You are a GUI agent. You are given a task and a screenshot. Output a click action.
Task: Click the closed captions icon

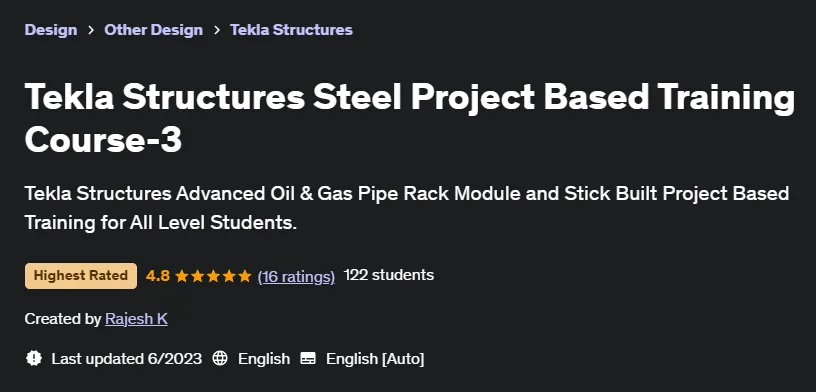308,358
